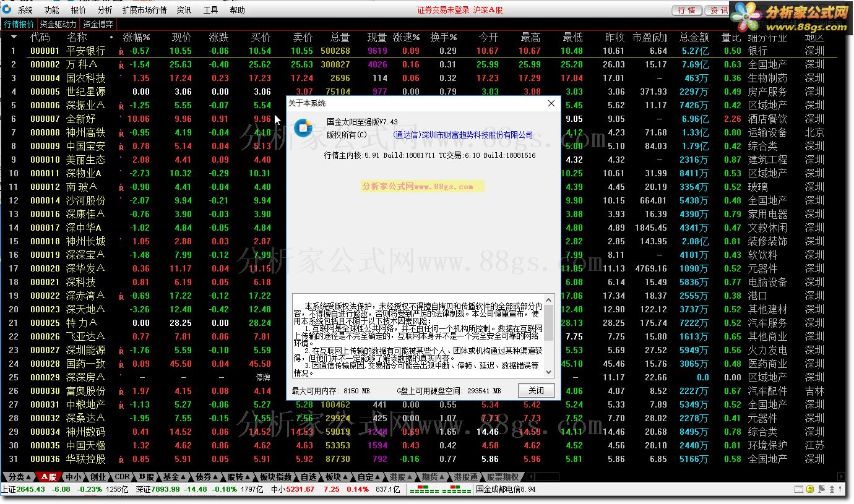Viewport: 854px width, 504px height.
Task: Open the 分析 menu
Action: pos(105,10)
